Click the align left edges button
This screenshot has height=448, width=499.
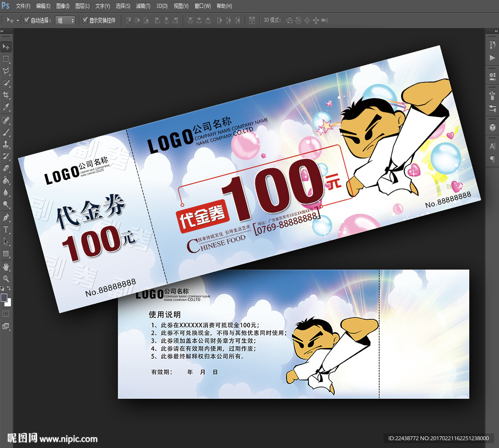pos(157,20)
